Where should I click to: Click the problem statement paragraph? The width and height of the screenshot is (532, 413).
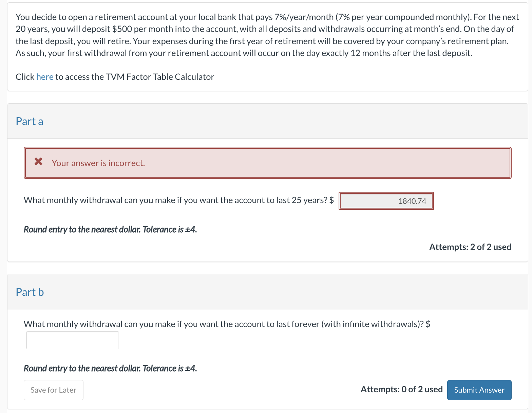coord(265,35)
